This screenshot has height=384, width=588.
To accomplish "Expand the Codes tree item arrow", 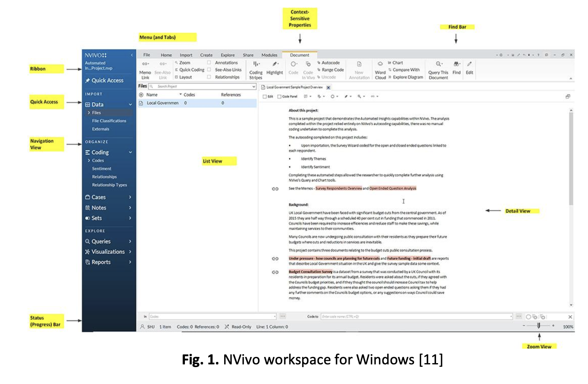I will click(89, 161).
